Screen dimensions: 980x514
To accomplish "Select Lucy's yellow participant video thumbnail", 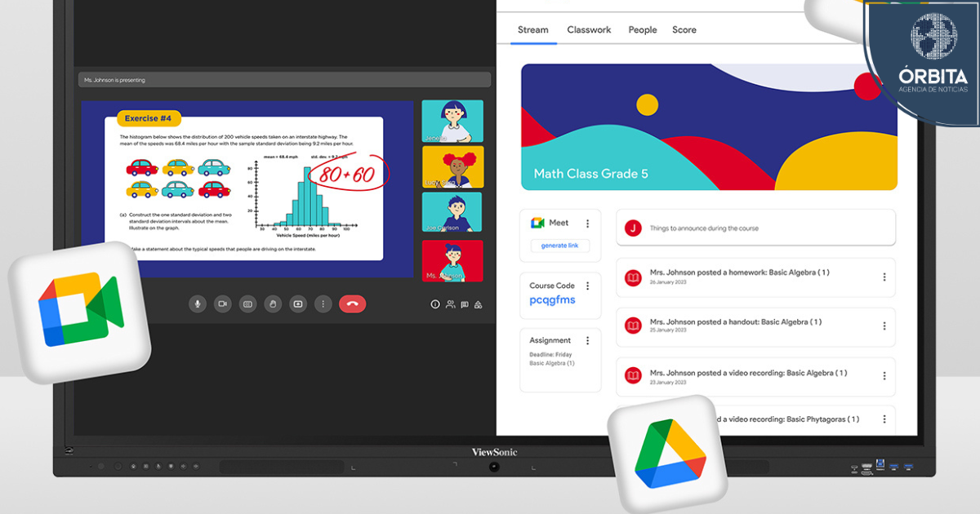I will click(x=452, y=167).
